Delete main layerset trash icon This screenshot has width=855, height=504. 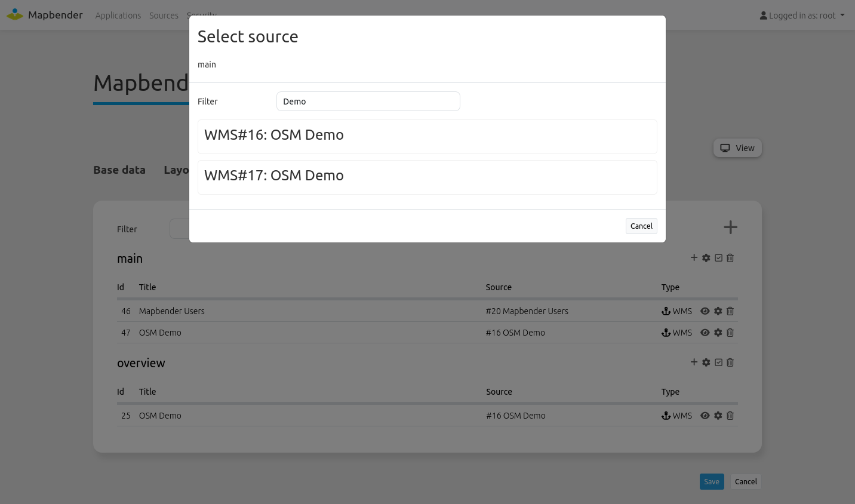coord(730,258)
